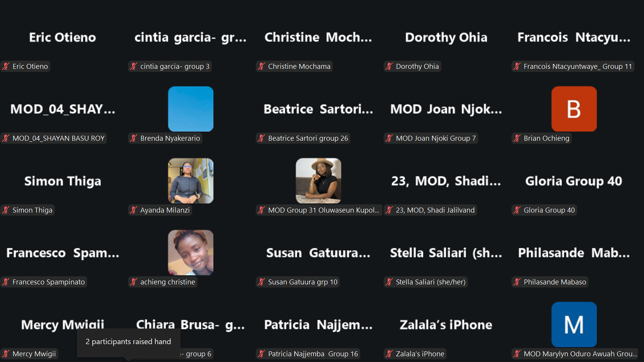Select achieng christine's profile photo
This screenshot has height=362, width=644.
[191, 252]
